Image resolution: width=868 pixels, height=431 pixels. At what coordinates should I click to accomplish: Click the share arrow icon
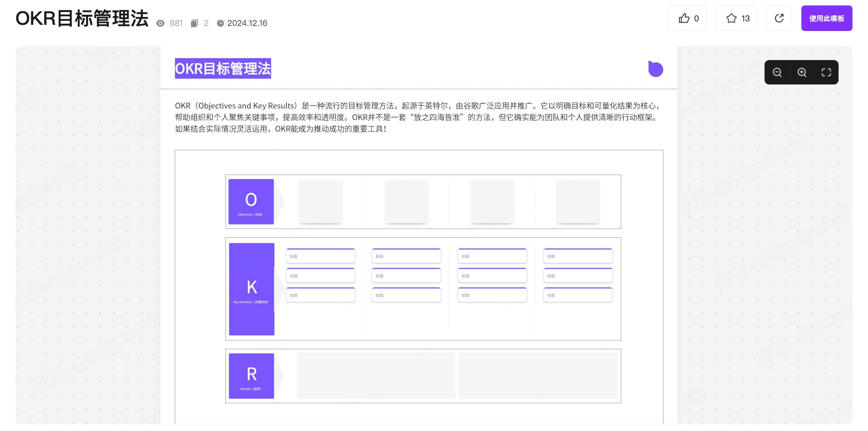tap(779, 18)
